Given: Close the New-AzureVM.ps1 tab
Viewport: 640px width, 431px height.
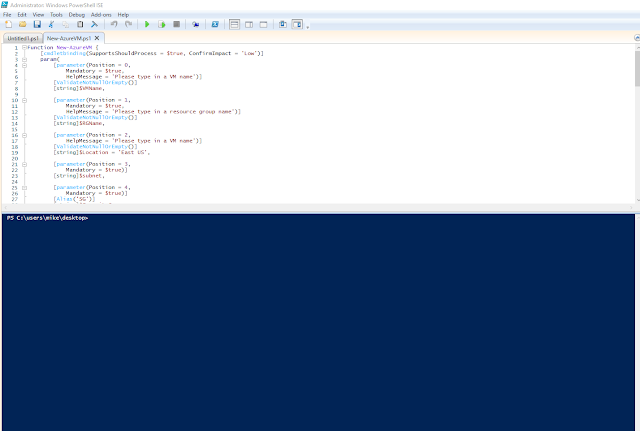Looking at the screenshot, I should pyautogui.click(x=97, y=38).
